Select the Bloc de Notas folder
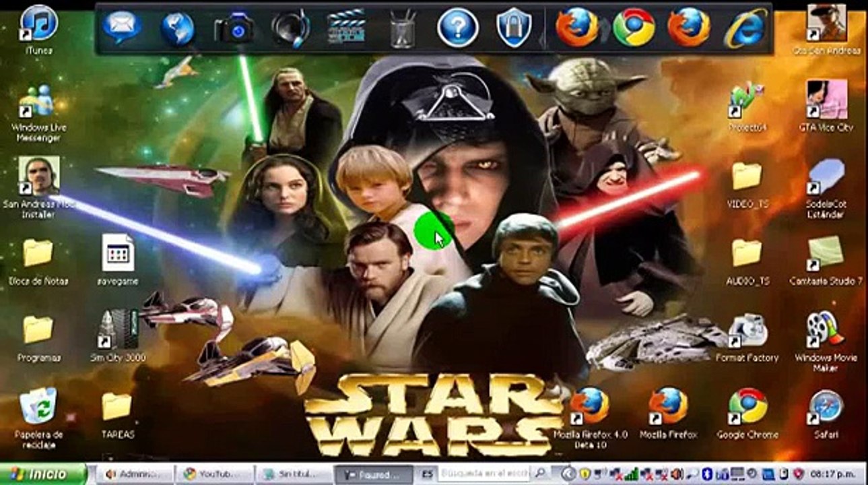Image resolution: width=868 pixels, height=485 pixels. coord(38,262)
